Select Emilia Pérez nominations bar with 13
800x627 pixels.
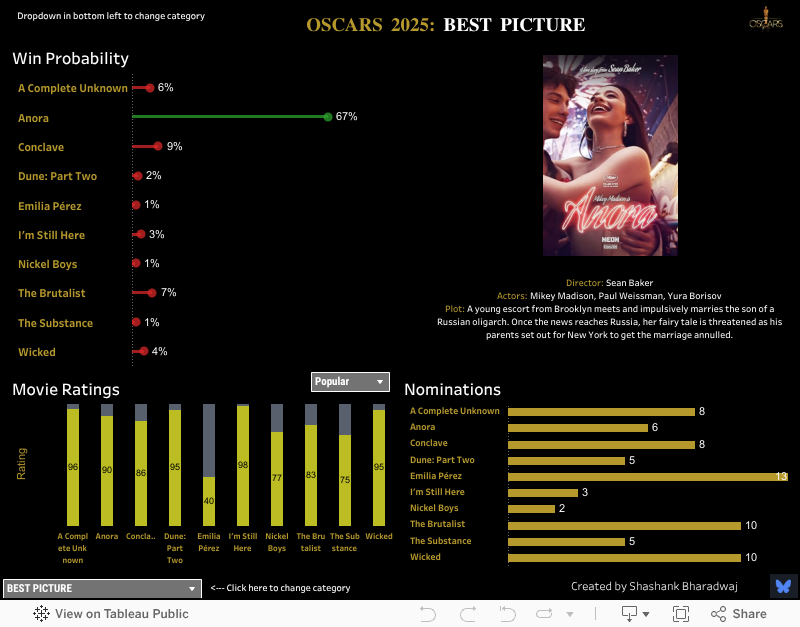[x=648, y=476]
